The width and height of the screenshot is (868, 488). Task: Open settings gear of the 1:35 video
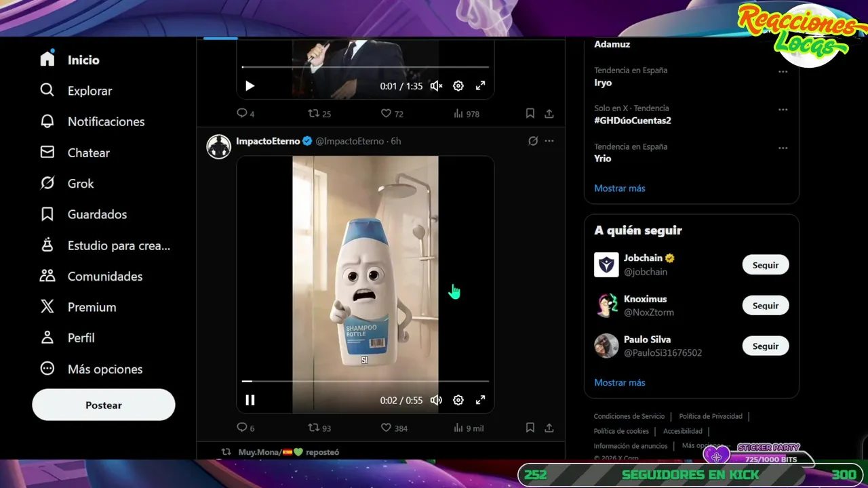458,86
